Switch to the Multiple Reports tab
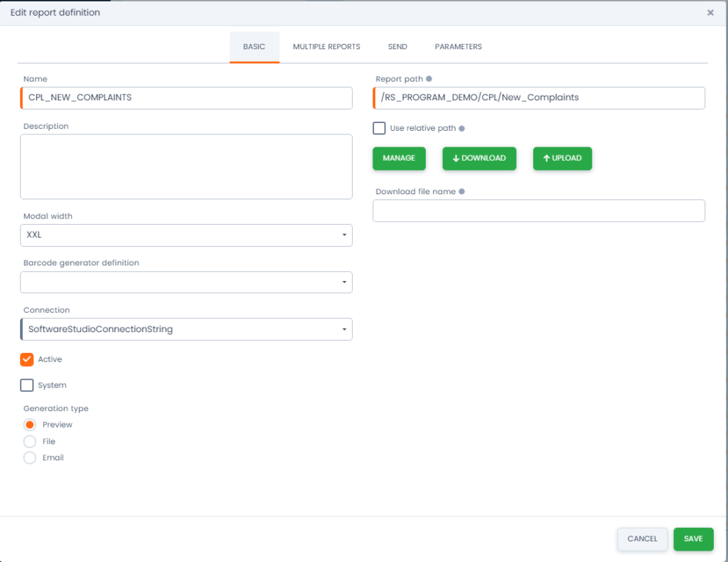 click(x=326, y=47)
